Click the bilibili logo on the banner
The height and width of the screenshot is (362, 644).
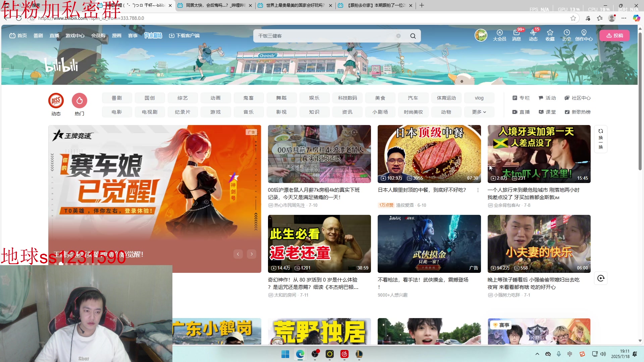click(61, 64)
